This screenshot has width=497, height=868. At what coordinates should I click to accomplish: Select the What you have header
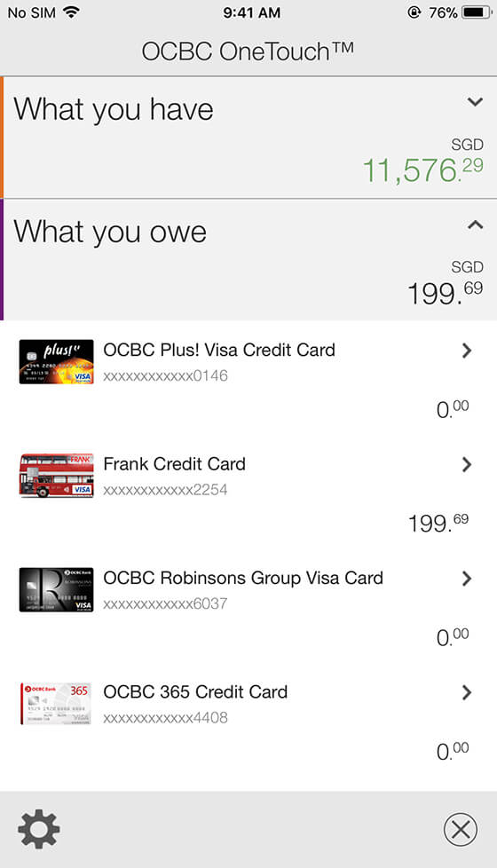click(x=114, y=109)
